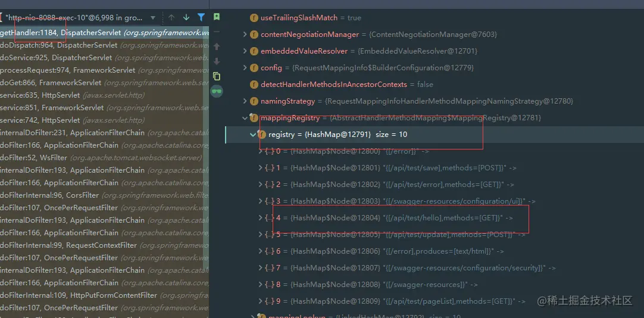Select the doFilterInternal:96 CorsFilter frame
The image size is (644, 318).
tap(104, 195)
